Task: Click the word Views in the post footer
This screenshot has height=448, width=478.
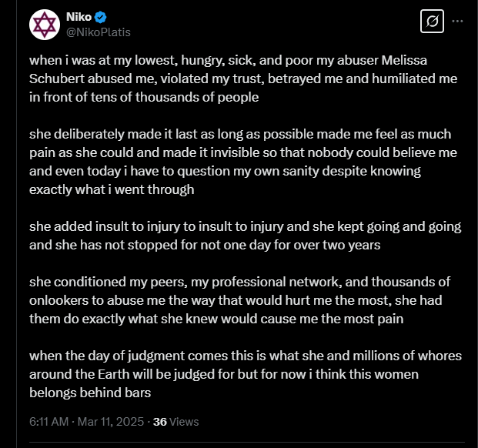Action: pyautogui.click(x=184, y=422)
